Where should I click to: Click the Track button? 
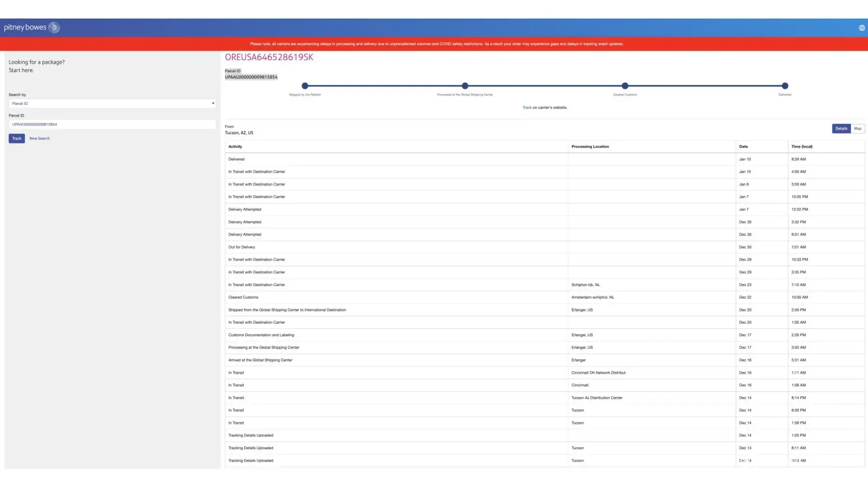point(17,139)
